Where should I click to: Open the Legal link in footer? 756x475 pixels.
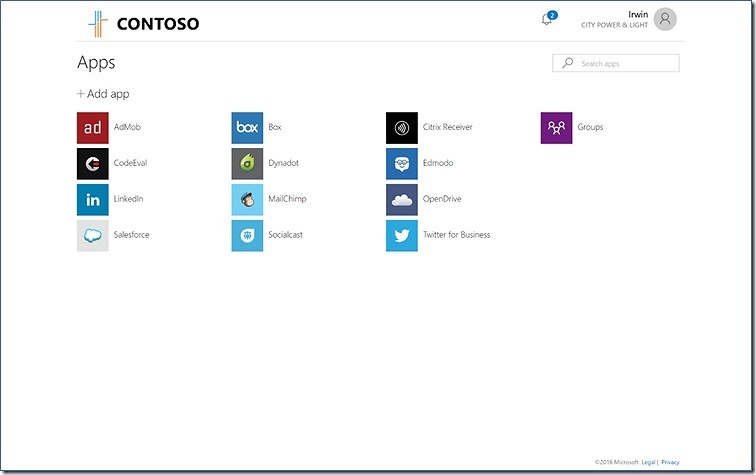pos(648,462)
